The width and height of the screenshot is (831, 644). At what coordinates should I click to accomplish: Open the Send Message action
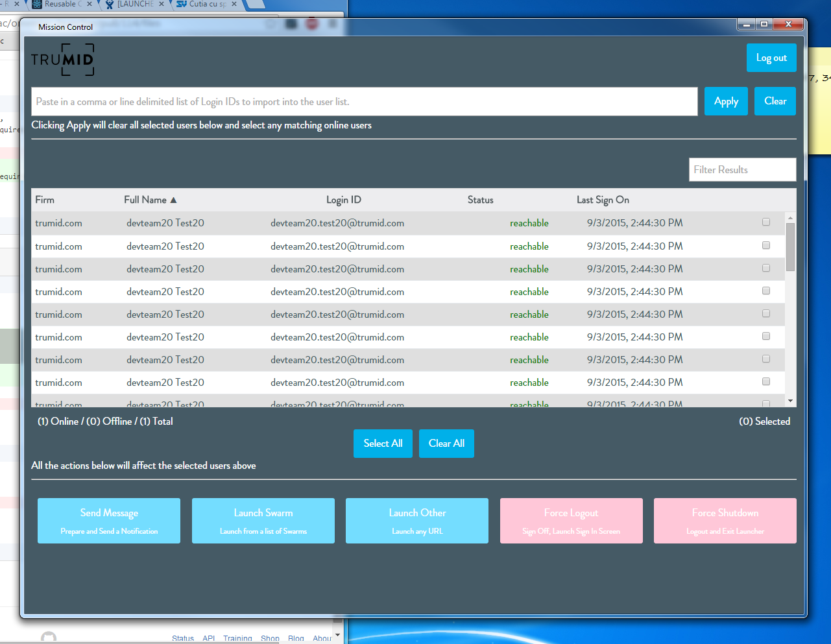109,521
